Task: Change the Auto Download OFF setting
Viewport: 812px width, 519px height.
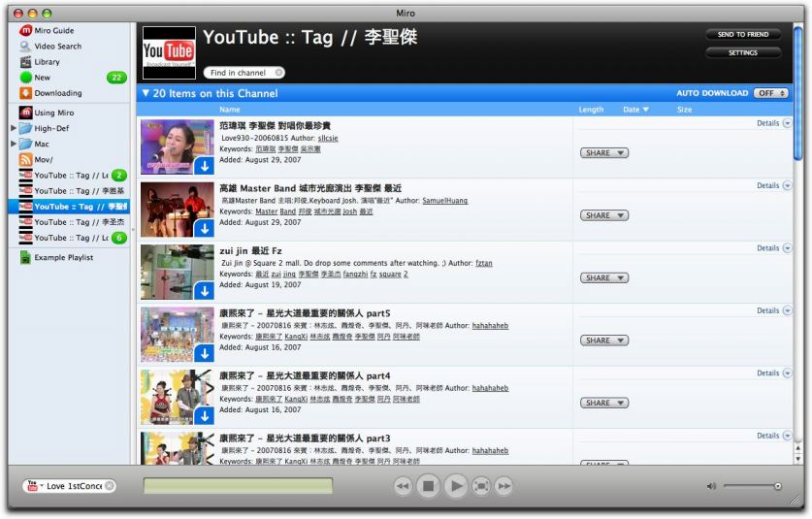Action: pos(770,93)
